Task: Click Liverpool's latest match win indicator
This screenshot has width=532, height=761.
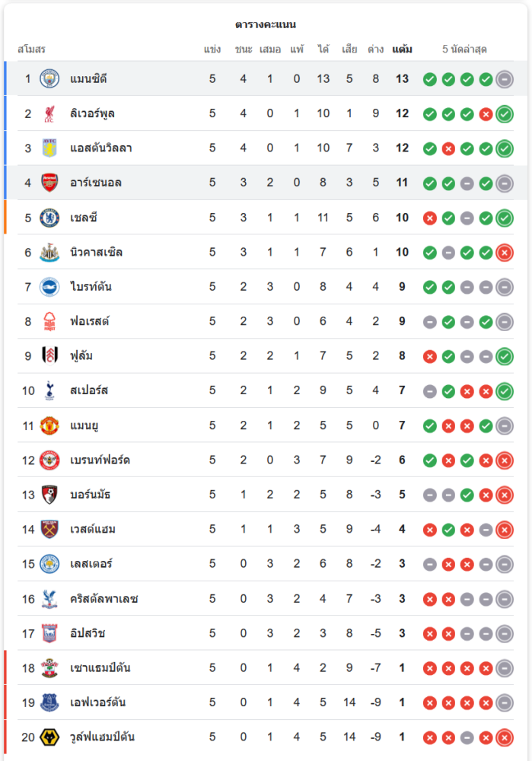Action: click(x=504, y=114)
